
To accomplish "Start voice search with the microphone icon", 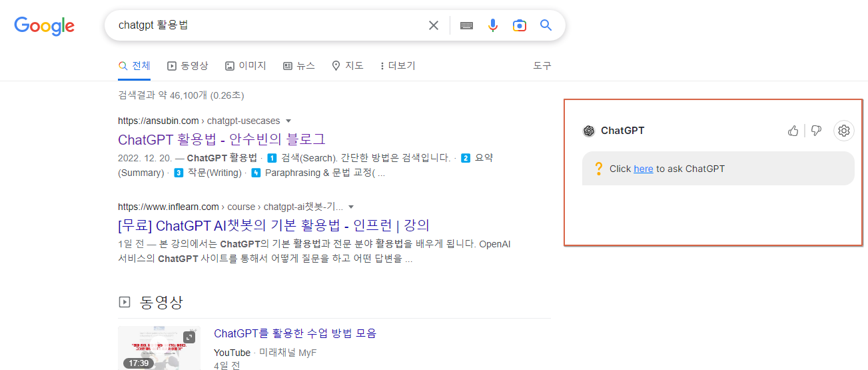I will [x=493, y=25].
